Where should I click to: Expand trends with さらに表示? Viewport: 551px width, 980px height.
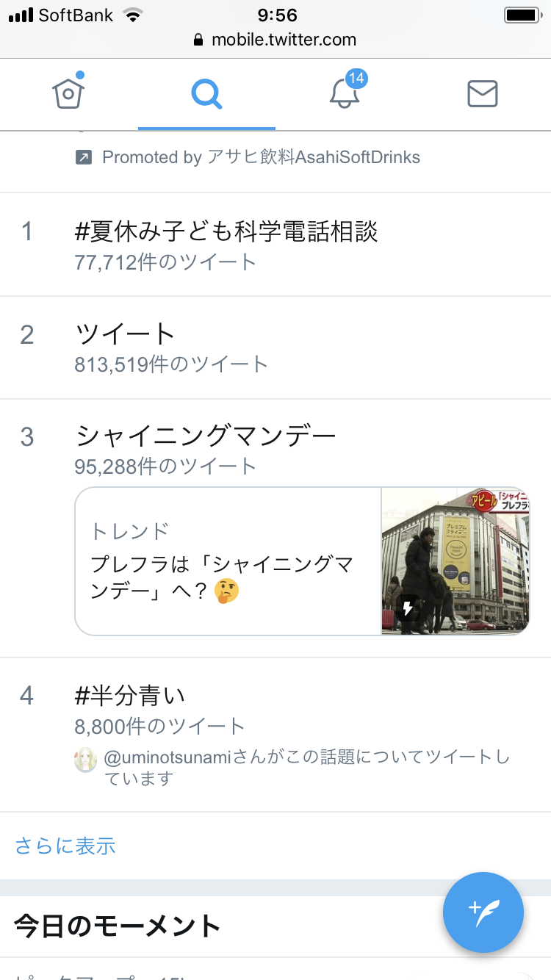coord(65,846)
